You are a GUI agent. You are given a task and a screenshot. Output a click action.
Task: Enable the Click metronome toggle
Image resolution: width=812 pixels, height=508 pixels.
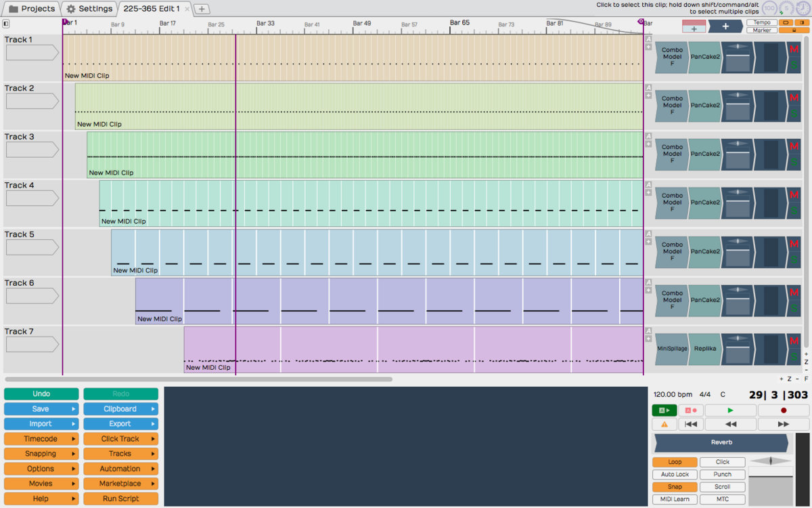tap(722, 462)
